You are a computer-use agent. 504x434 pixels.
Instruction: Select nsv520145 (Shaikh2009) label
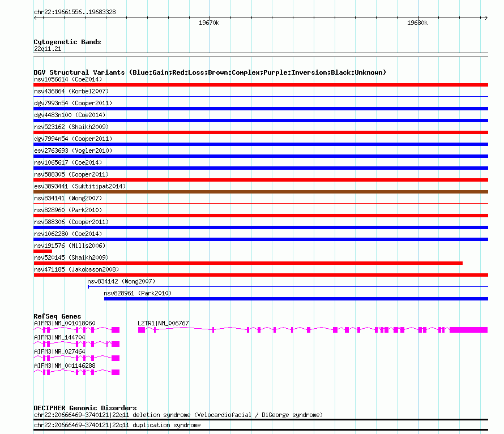pos(71,257)
